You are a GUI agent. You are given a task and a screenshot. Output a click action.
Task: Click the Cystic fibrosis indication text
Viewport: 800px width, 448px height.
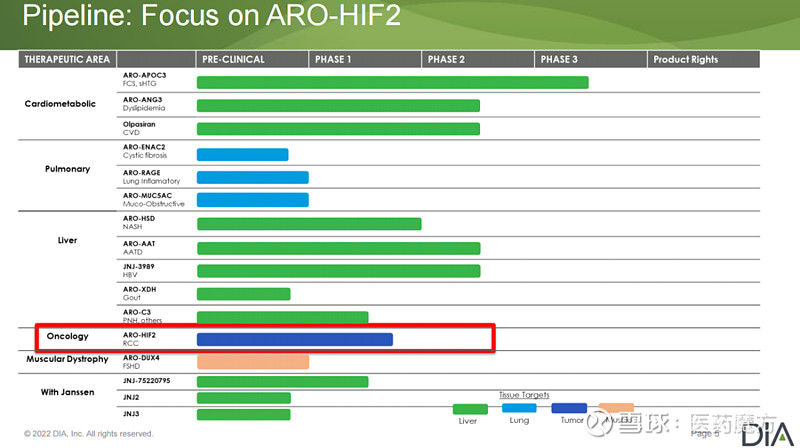point(145,155)
